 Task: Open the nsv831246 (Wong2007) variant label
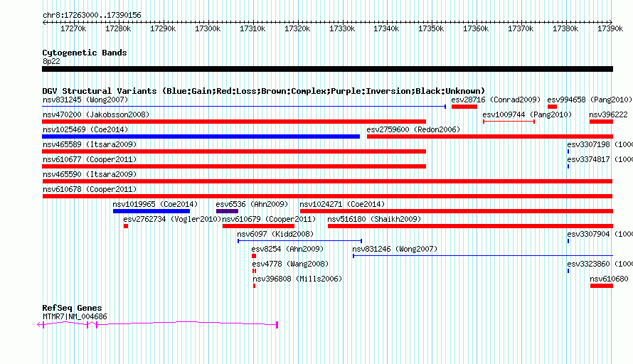395,249
